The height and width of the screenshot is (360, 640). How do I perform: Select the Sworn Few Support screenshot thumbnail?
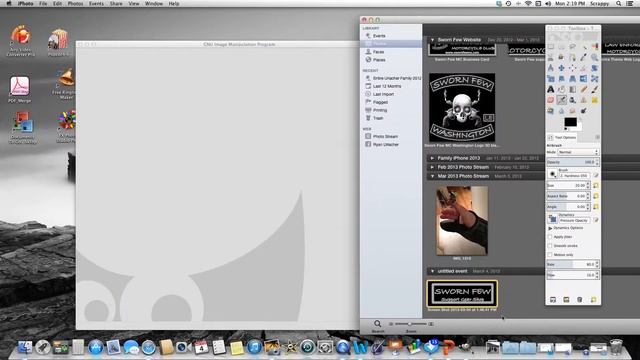pyautogui.click(x=462, y=293)
